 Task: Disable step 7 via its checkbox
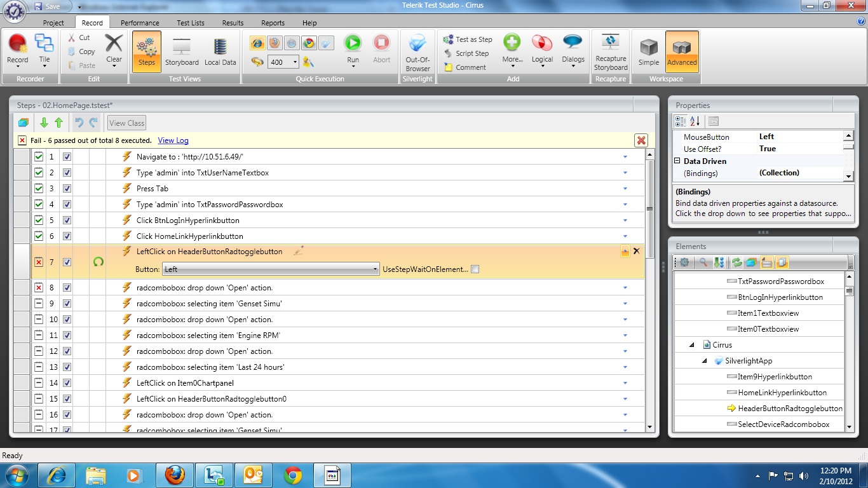[67, 262]
